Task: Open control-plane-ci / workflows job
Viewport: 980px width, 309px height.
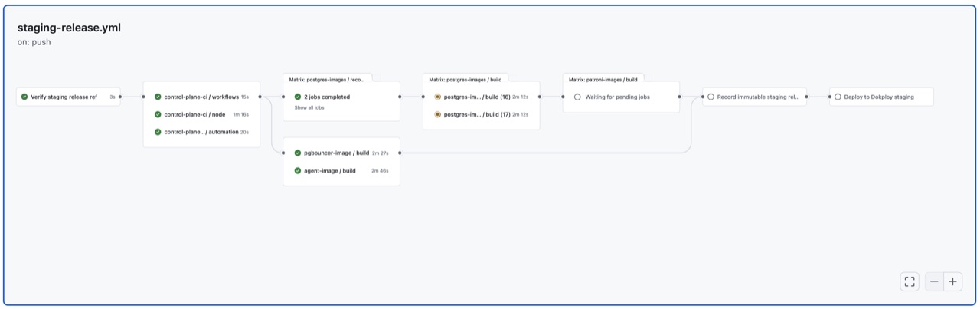Action: tap(202, 97)
